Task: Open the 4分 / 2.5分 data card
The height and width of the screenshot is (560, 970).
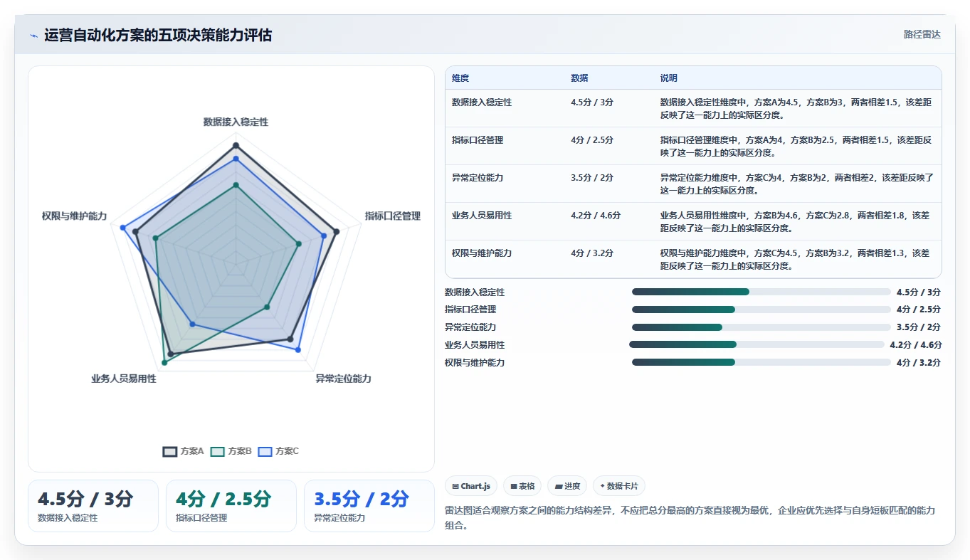Action: point(231,506)
